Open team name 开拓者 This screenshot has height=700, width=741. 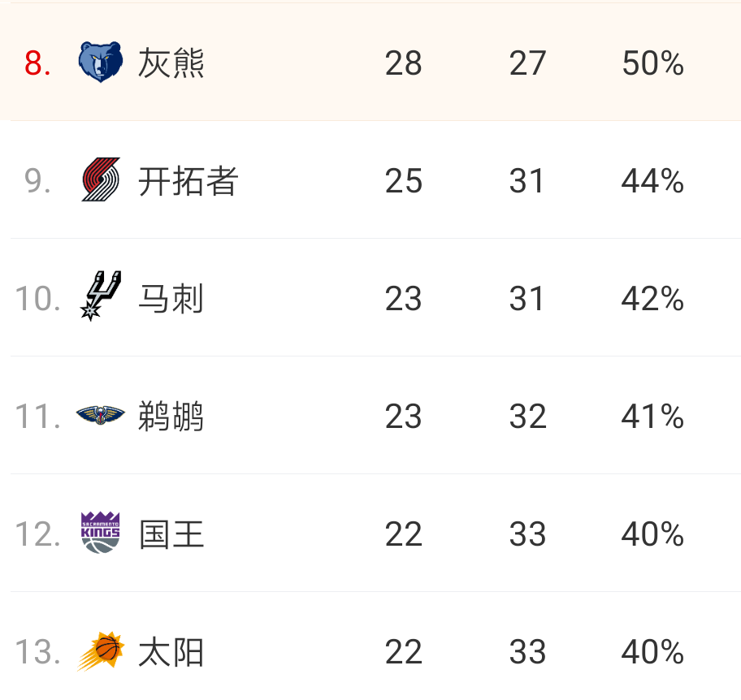(x=188, y=180)
